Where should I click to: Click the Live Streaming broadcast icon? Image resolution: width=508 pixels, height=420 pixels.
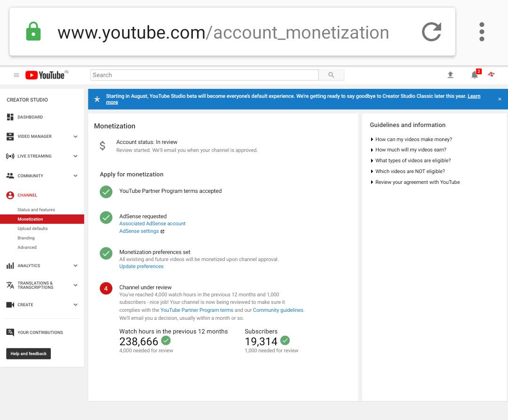click(10, 156)
